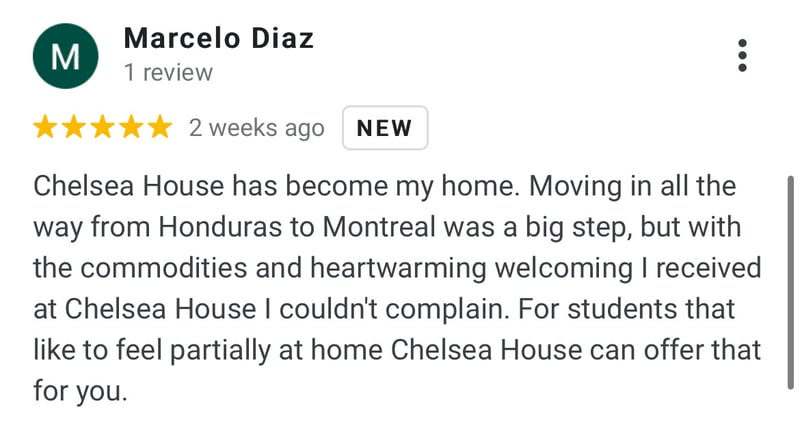Click the fifth yellow rating star
This screenshot has width=800, height=421.
pyautogui.click(x=160, y=127)
